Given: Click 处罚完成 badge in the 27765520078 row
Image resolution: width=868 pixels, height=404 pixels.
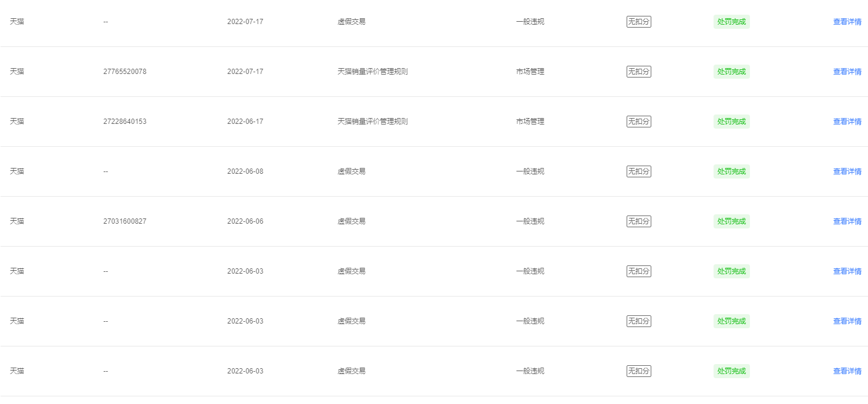Looking at the screenshot, I should (x=732, y=72).
